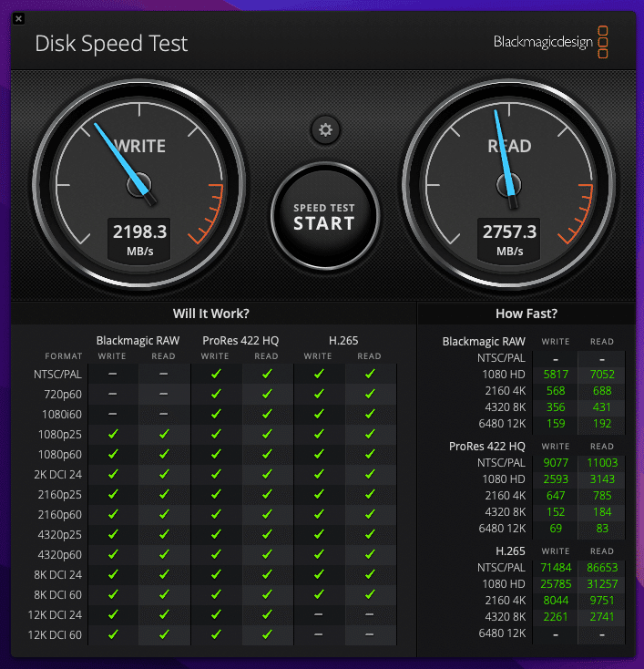Click H.265 write checkmark for 8K DCI 60
Image resolution: width=644 pixels, height=669 pixels.
(319, 594)
